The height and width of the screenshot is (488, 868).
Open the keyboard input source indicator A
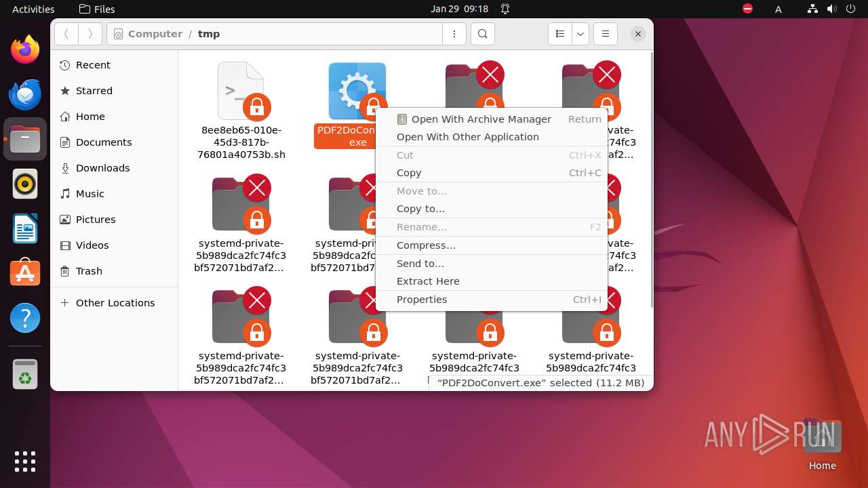click(778, 9)
